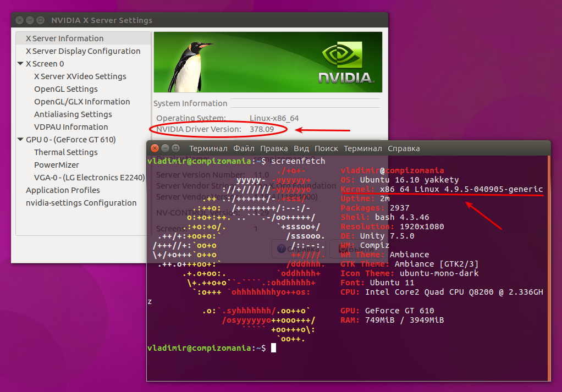Click the Packages 2937 line

click(x=375, y=208)
